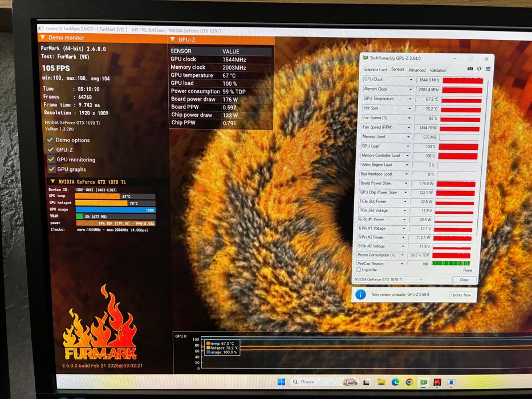This screenshot has width=532, height=399.
Task: Click the Chip power draw row in overlay
Action: point(221,115)
